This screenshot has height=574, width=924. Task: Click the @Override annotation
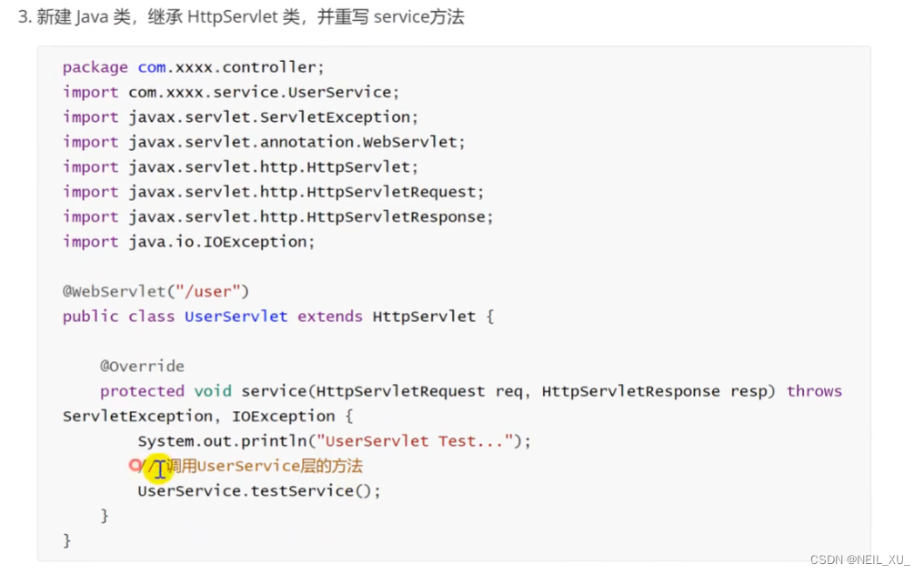tap(142, 367)
